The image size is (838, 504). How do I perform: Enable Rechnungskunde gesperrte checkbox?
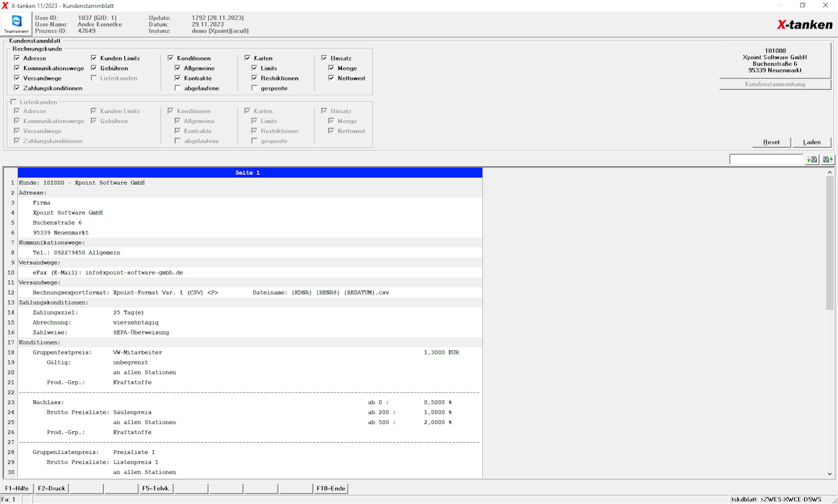255,88
